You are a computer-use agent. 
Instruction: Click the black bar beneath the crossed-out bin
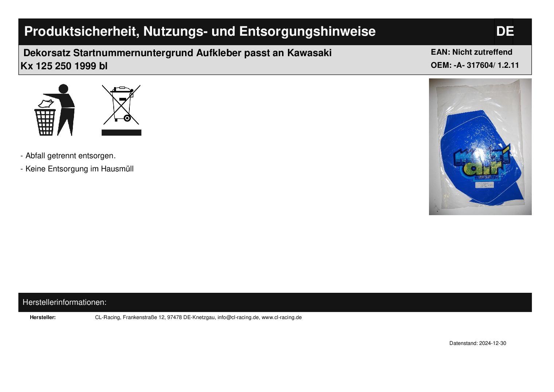tap(121, 132)
